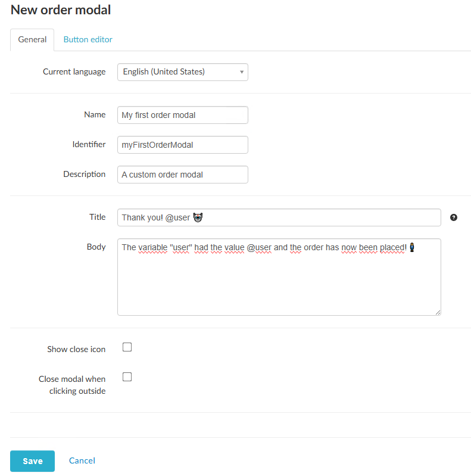471x476 pixels.
Task: Click the New order modal heading
Action: tap(61, 10)
